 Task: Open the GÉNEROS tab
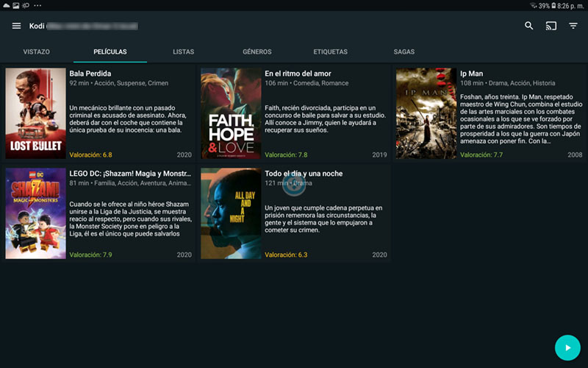(x=257, y=52)
